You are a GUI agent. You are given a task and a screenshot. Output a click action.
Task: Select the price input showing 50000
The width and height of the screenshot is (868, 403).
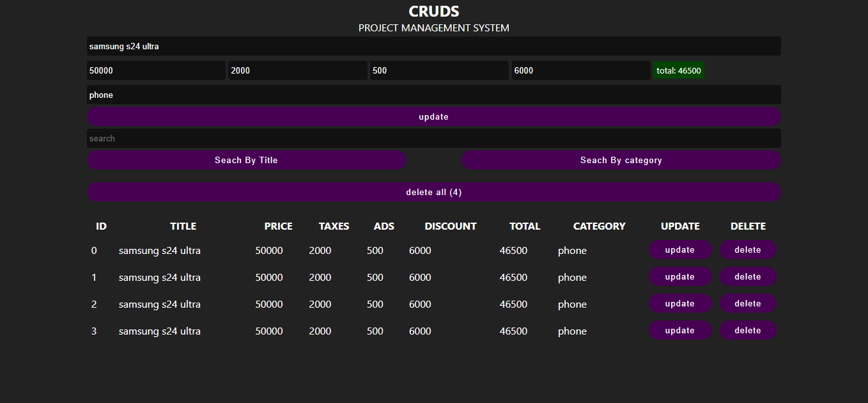156,70
